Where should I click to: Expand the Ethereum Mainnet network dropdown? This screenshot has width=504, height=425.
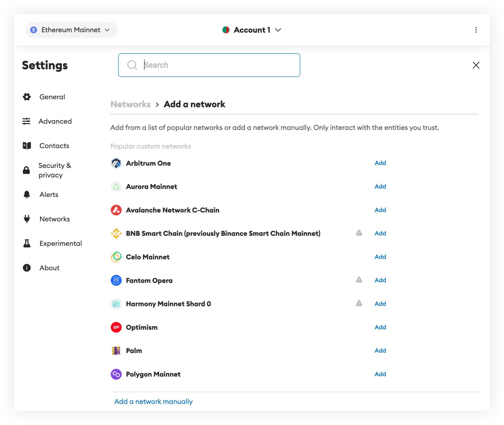coord(72,30)
